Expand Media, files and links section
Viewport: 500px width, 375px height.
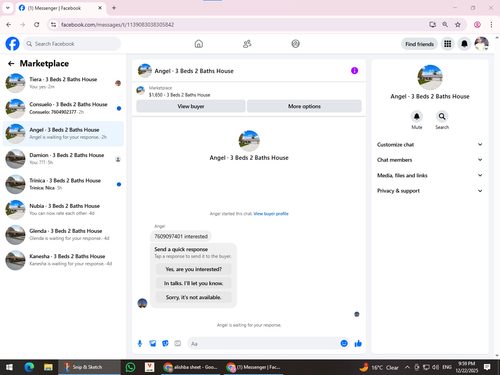tap(430, 175)
